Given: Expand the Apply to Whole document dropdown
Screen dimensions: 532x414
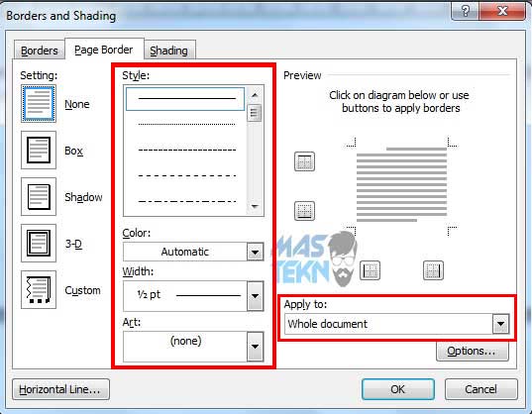Looking at the screenshot, I should (396, 324).
